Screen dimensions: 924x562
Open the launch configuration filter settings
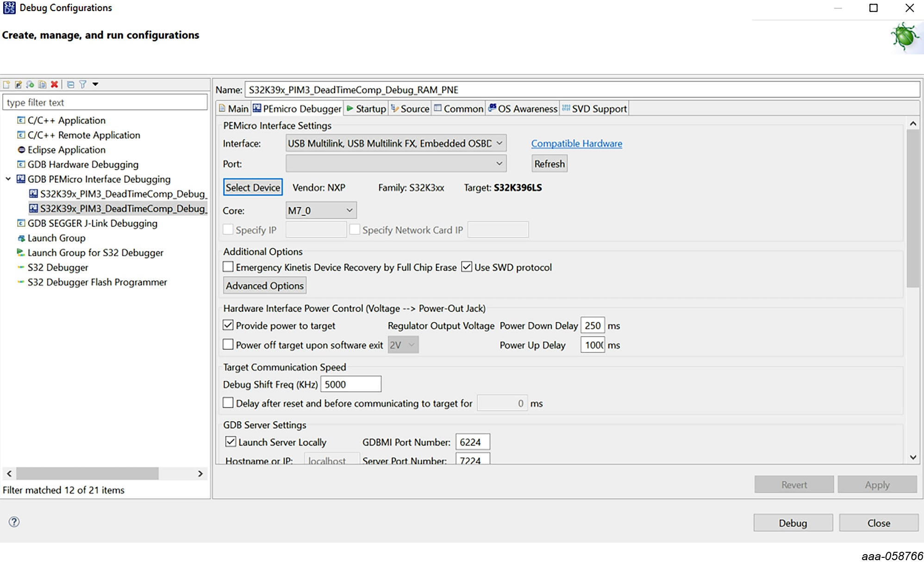83,84
